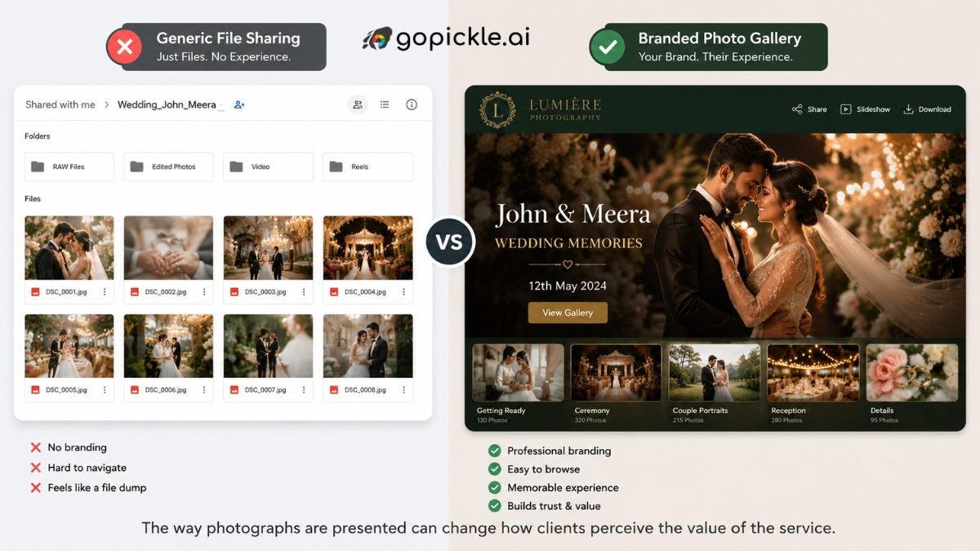Click the gopickle.ai logo
The image size is (980, 551).
pos(446,38)
